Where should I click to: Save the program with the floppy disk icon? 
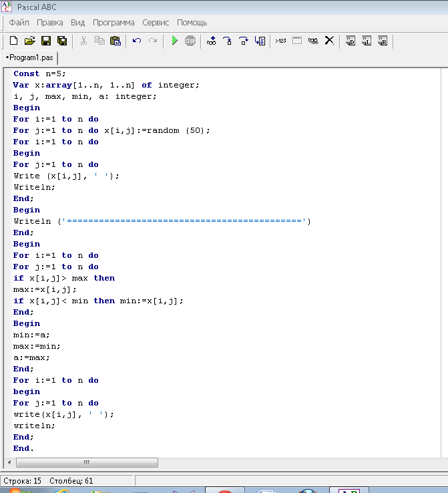pos(46,41)
